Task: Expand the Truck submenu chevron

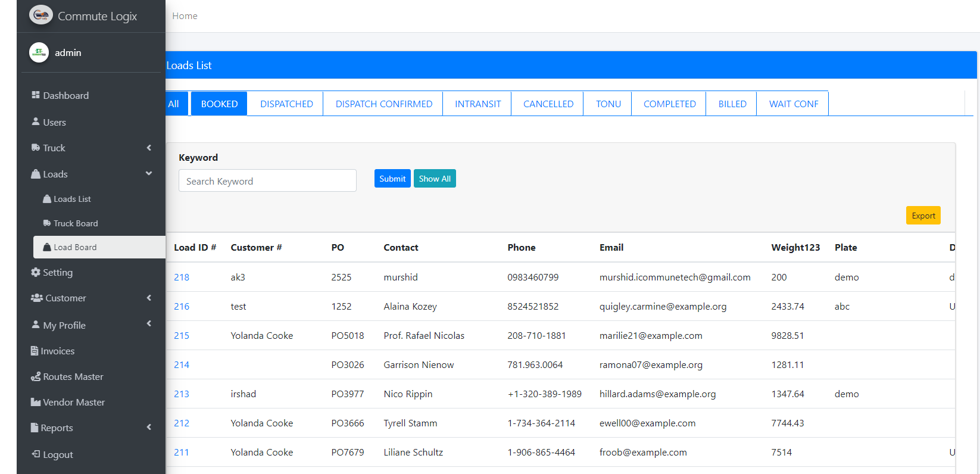Action: 149,148
